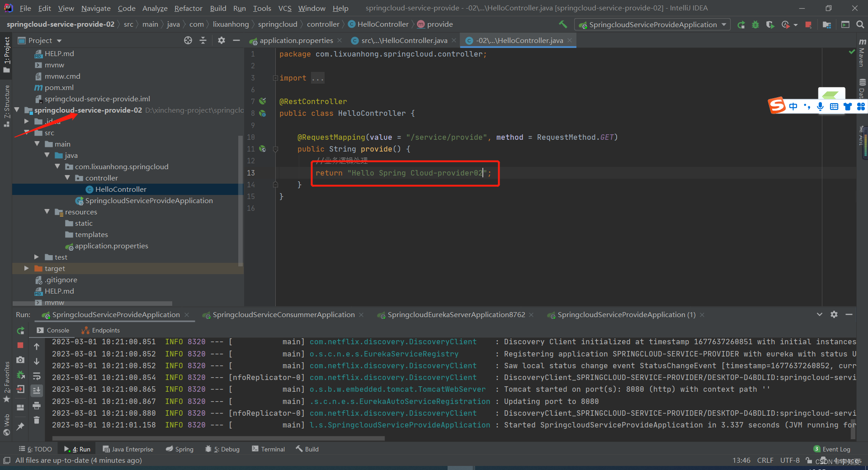Expand the target folder node
This screenshot has height=470, width=868.
point(26,268)
